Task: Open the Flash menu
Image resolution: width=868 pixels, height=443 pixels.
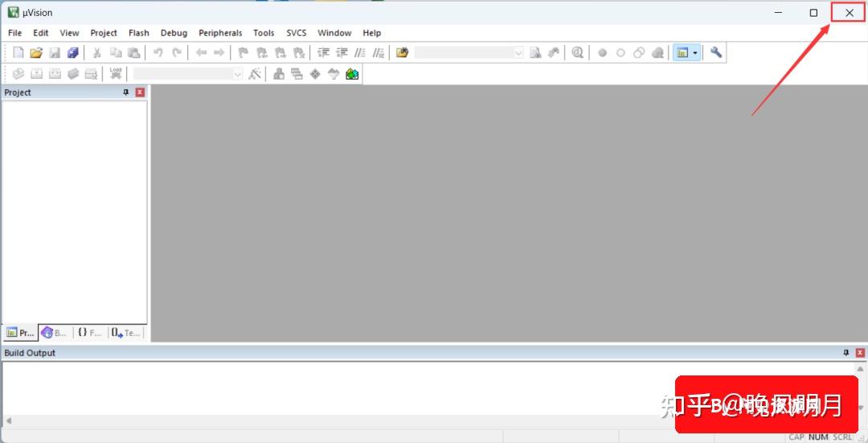Action: pyautogui.click(x=139, y=33)
